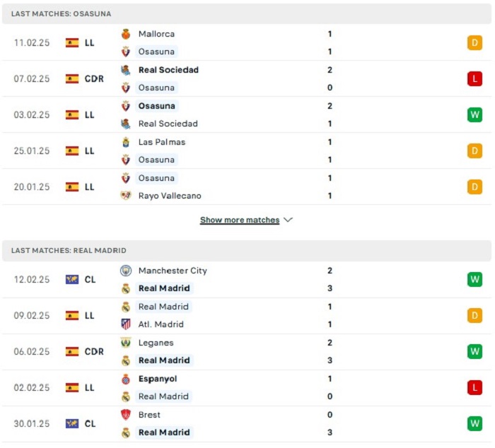Click the orange D badge for Mallorca match
The height and width of the screenshot is (448, 495).
click(x=474, y=43)
